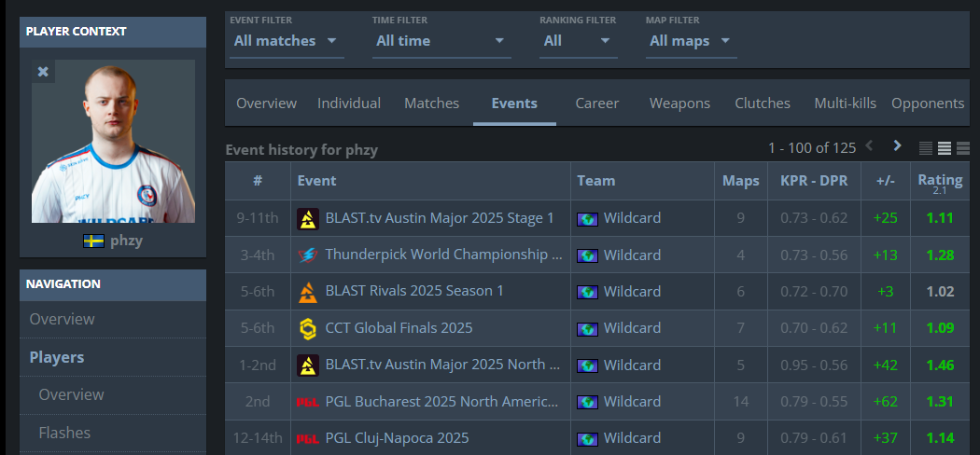Sort table by Team column header
The width and height of the screenshot is (980, 455).
642,181
